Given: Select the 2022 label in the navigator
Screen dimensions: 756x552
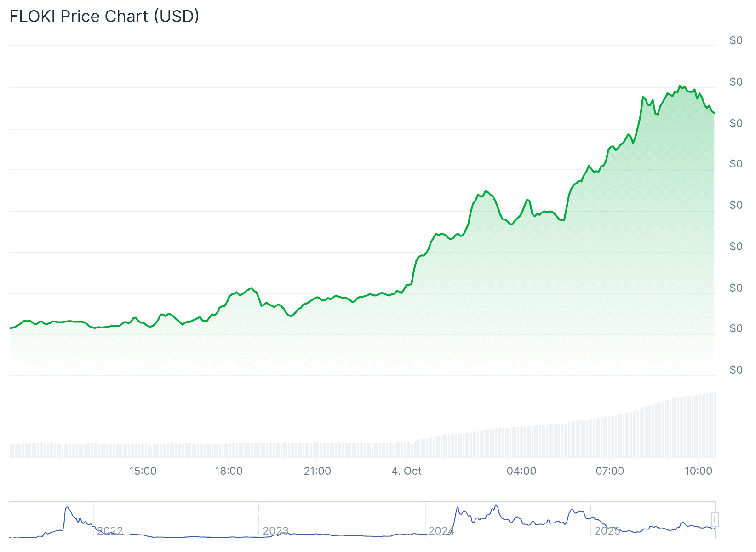Looking at the screenshot, I should tap(110, 531).
